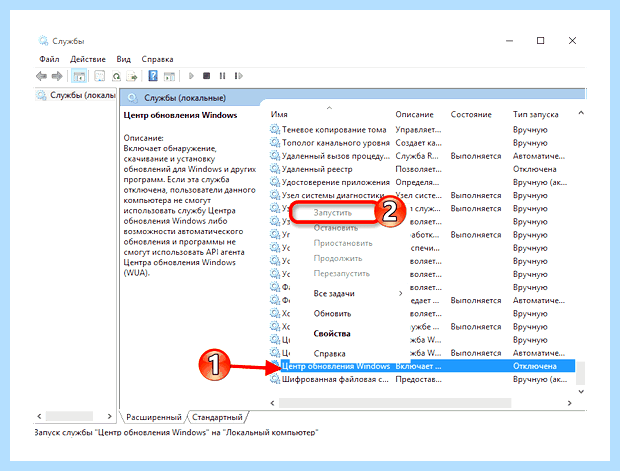Viewport: 620px width, 471px height.
Task: Choose Запустить in the context menu
Action: [x=333, y=213]
